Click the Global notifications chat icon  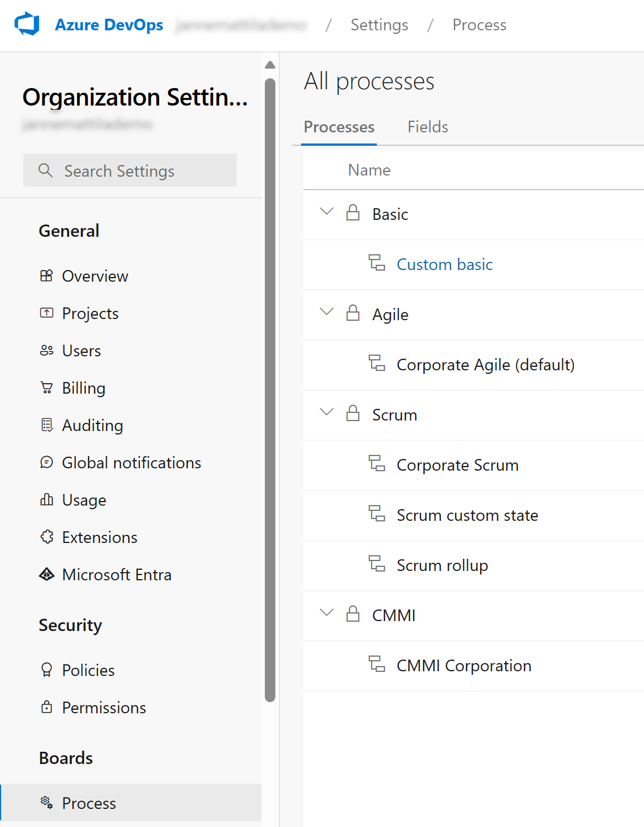(47, 462)
